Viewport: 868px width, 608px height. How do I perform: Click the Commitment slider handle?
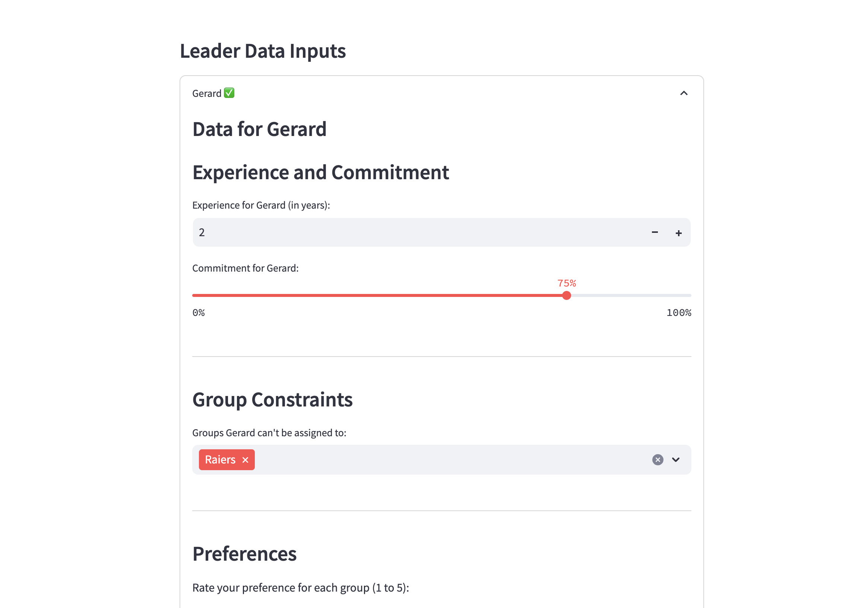tap(566, 295)
